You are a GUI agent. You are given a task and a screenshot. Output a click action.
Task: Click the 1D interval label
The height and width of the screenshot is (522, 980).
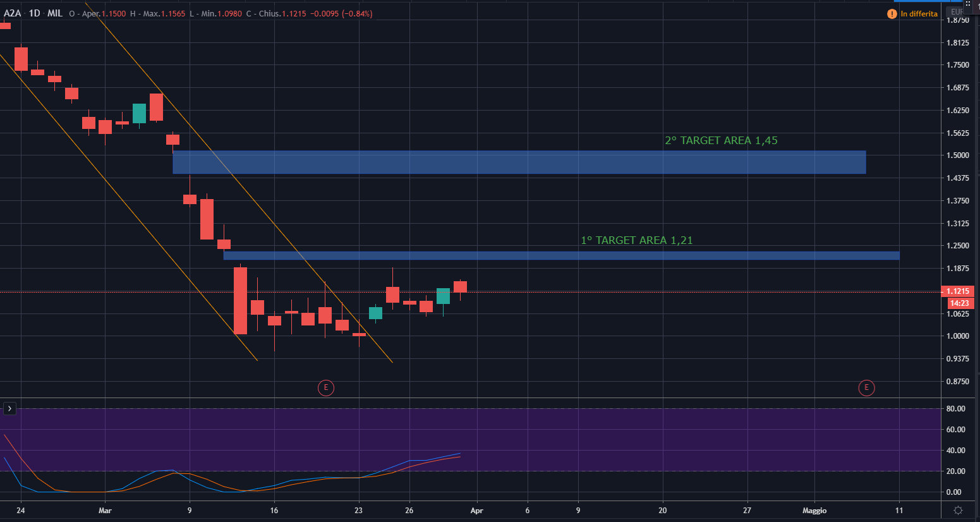click(35, 13)
